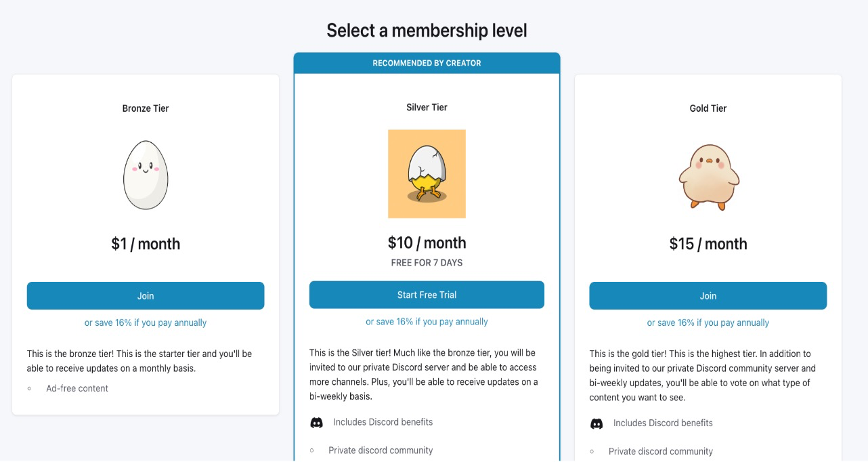Join the Gold Tier membership

(x=708, y=295)
